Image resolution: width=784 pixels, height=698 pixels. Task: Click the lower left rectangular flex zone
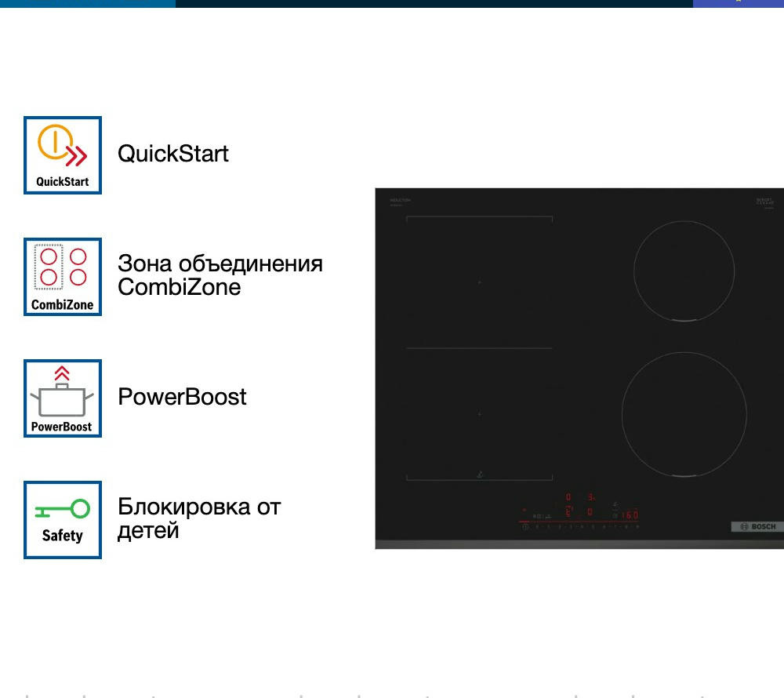tap(479, 413)
